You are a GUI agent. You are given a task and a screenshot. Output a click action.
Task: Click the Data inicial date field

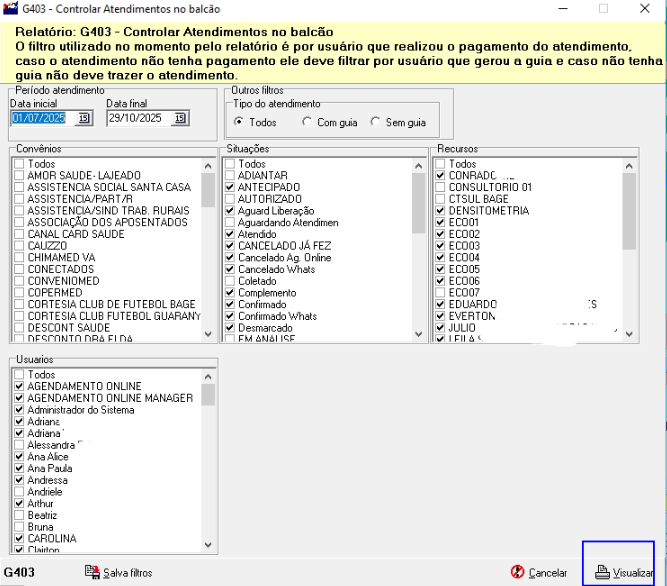coord(42,118)
